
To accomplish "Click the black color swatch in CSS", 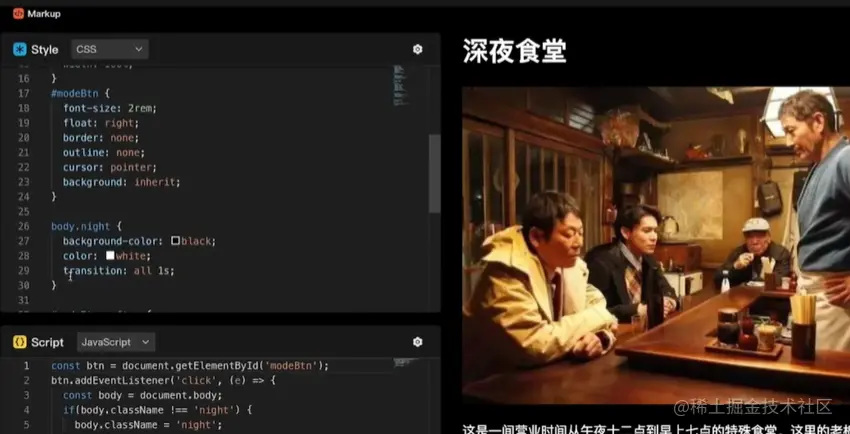I will (175, 241).
